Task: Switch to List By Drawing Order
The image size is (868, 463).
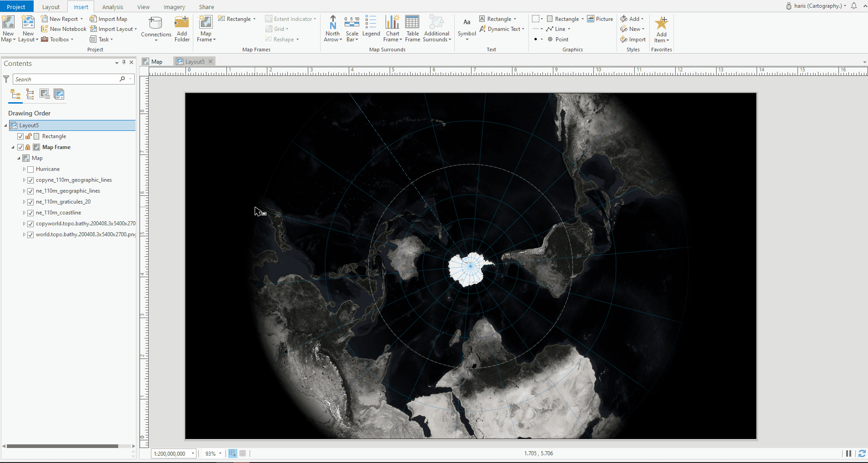Action: coord(15,94)
